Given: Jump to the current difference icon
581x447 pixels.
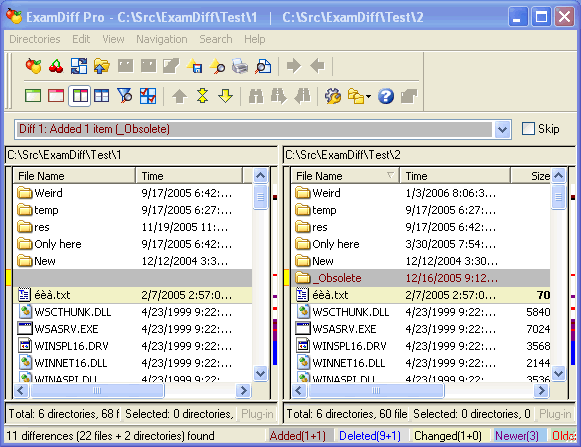Looking at the screenshot, I should coord(203,96).
